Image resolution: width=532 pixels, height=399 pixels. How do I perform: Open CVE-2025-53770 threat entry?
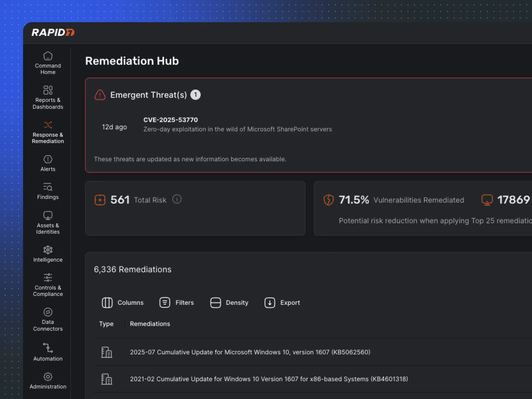click(x=170, y=120)
